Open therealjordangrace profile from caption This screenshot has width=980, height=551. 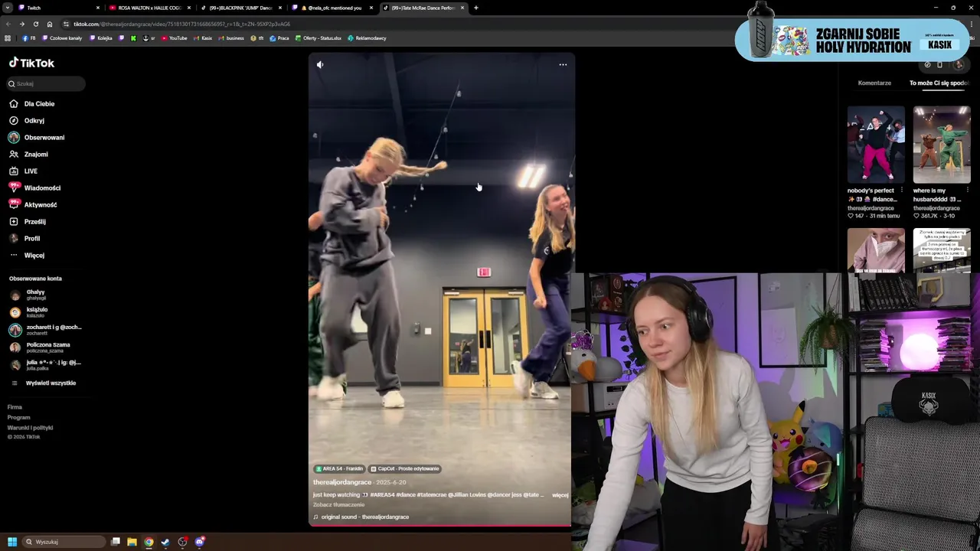coord(342,483)
